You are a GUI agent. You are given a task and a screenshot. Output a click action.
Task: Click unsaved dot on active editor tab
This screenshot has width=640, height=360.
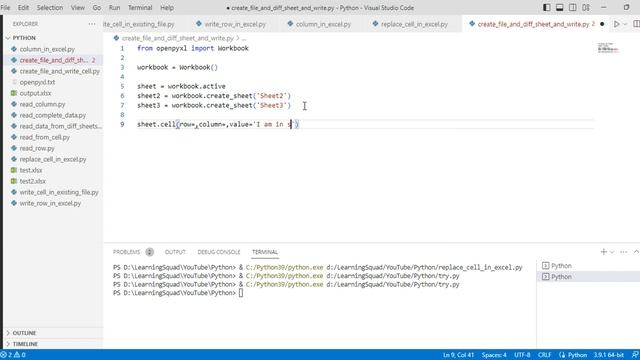[x=602, y=24]
